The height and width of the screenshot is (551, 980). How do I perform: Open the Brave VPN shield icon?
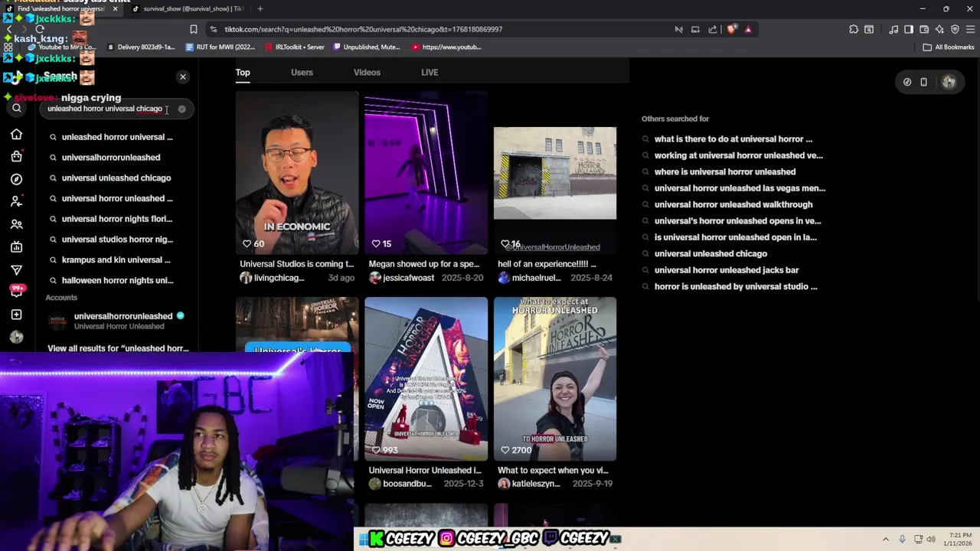point(955,29)
